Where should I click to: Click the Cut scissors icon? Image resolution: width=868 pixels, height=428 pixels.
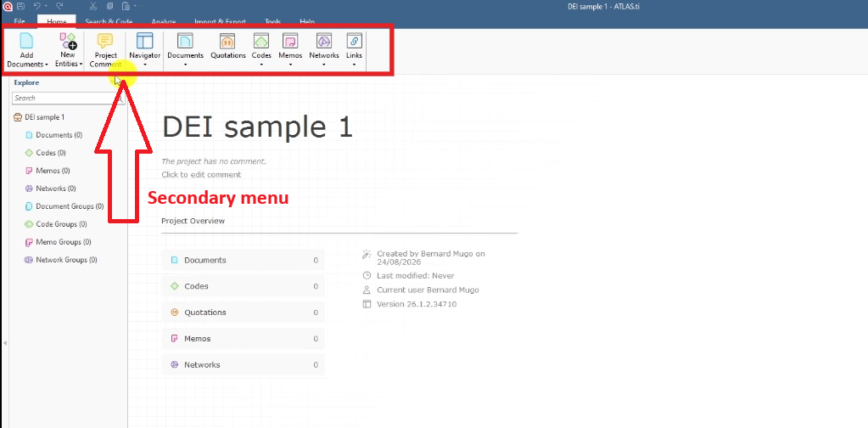click(93, 6)
